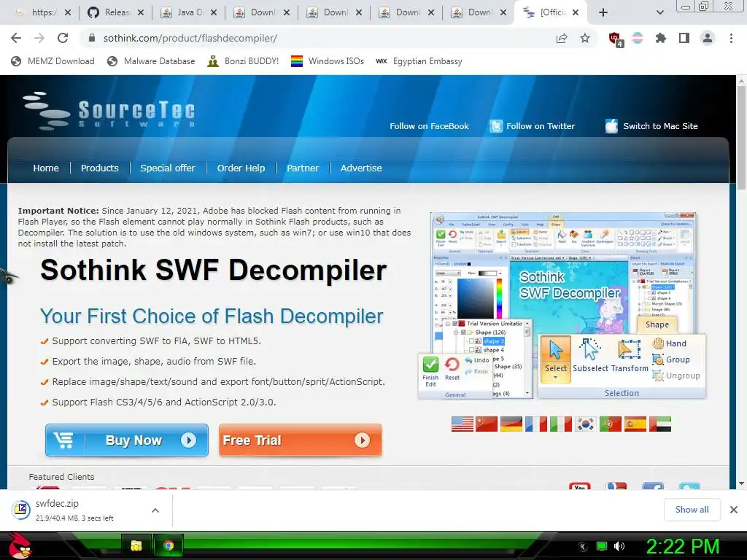The image size is (747, 560).
Task: Open the Malware Database bookmark
Action: (x=151, y=61)
